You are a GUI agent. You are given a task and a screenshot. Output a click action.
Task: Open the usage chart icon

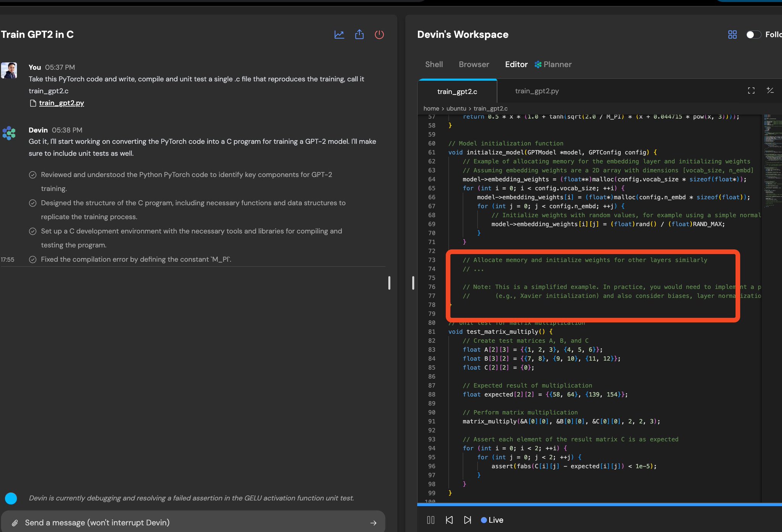[x=339, y=35]
